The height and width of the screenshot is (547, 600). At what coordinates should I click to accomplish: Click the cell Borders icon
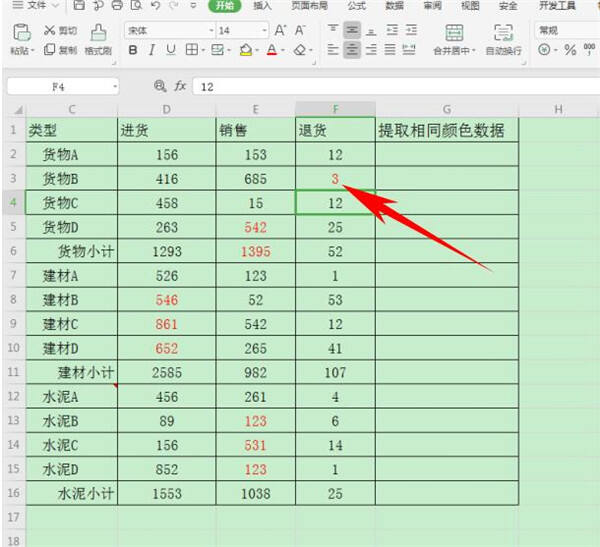click(192, 49)
